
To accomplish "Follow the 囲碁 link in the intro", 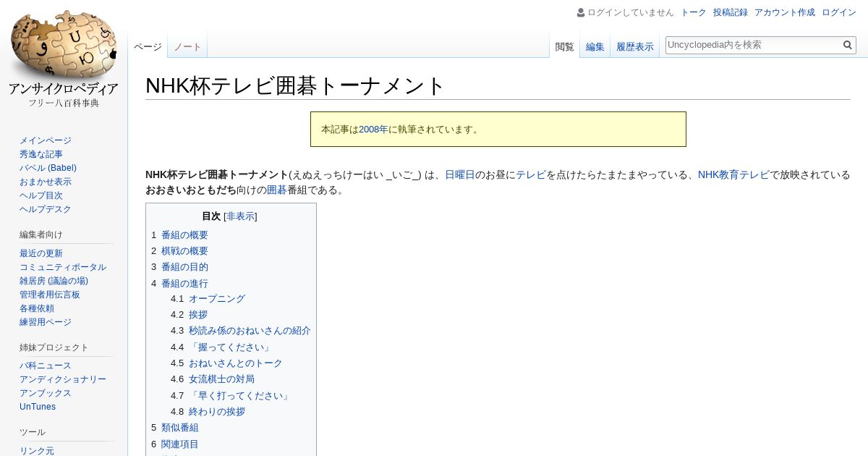I will coord(277,190).
